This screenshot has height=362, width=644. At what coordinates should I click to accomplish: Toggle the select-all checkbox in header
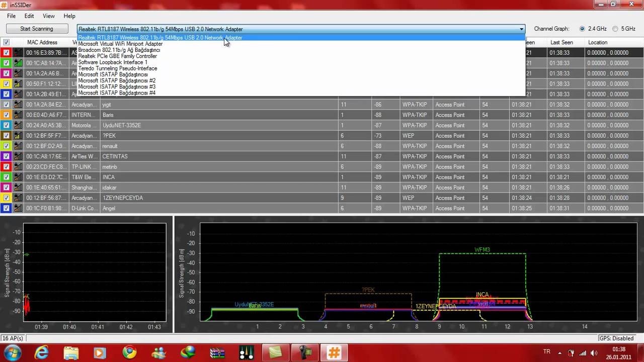[7, 43]
